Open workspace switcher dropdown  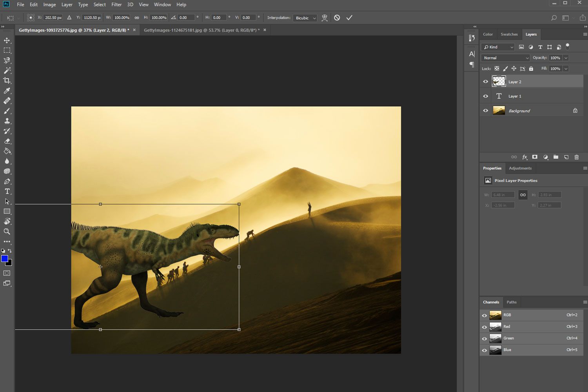click(x=568, y=18)
